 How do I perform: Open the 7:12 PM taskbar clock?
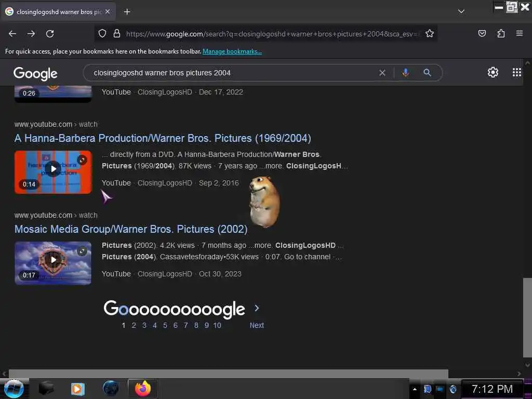(492, 389)
